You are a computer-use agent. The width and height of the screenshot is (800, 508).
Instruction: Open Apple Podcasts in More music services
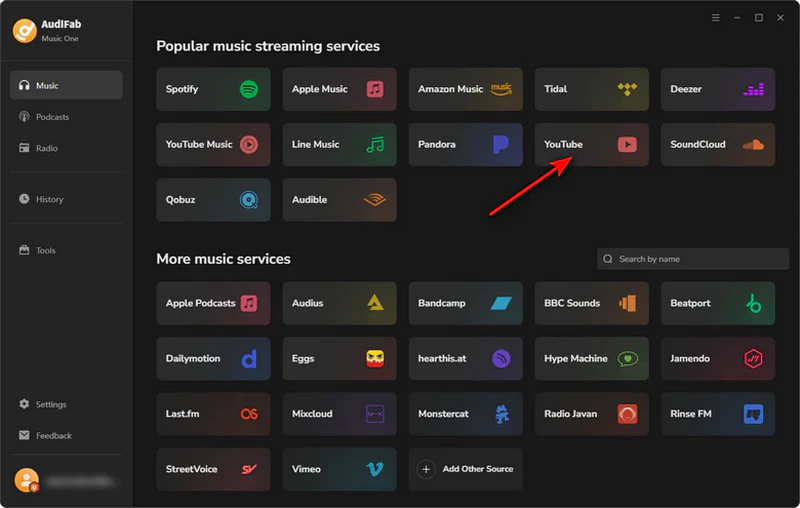click(x=213, y=303)
